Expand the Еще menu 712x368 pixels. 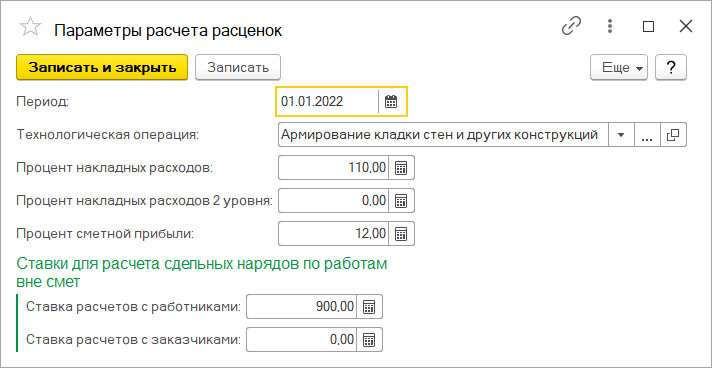(619, 68)
